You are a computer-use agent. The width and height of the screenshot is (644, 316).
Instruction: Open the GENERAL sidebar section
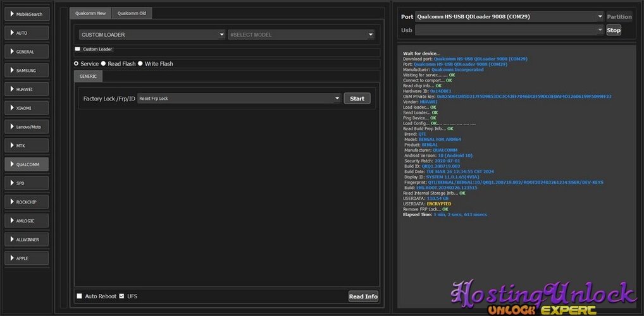[x=27, y=52]
